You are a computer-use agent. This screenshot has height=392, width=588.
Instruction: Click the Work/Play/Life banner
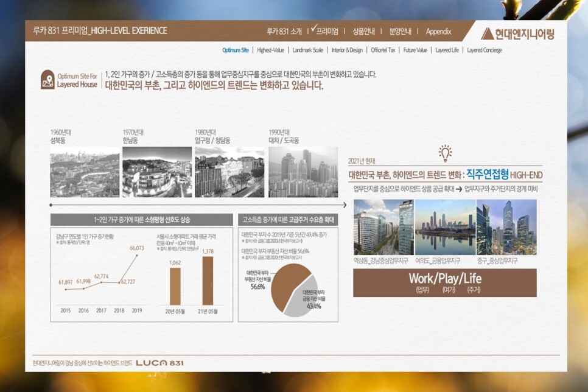tap(445, 283)
